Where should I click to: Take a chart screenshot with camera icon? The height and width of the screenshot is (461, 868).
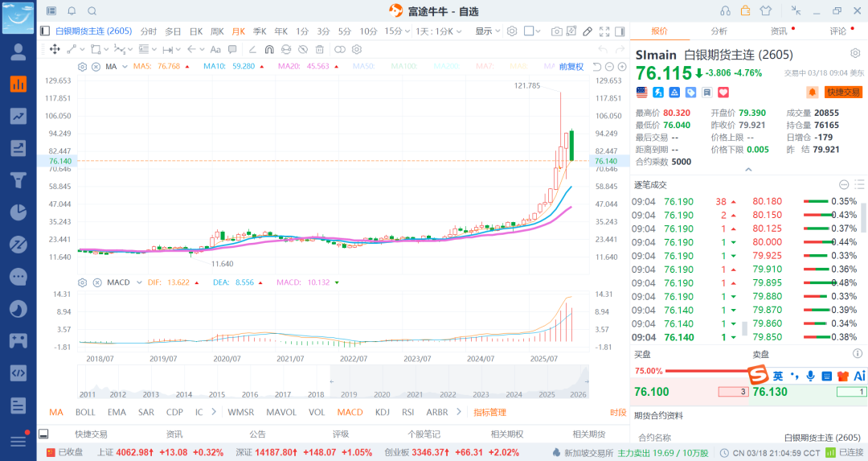(556, 31)
